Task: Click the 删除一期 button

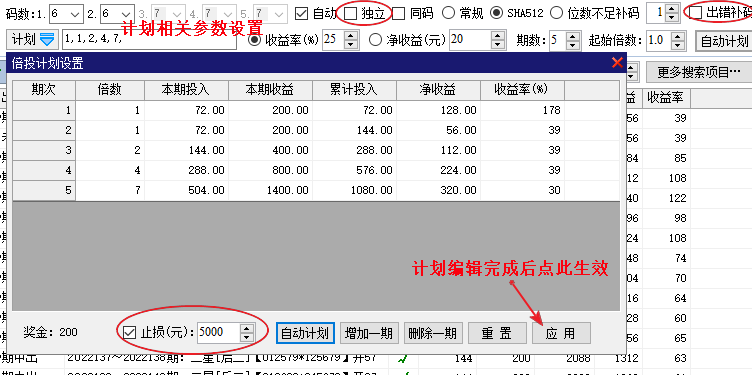Action: pos(433,333)
